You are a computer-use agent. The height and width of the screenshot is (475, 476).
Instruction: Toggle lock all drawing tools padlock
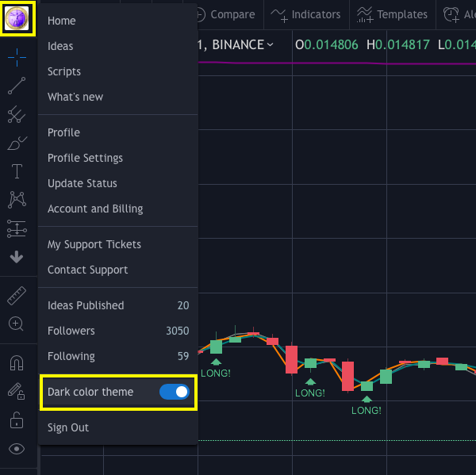pos(17,420)
